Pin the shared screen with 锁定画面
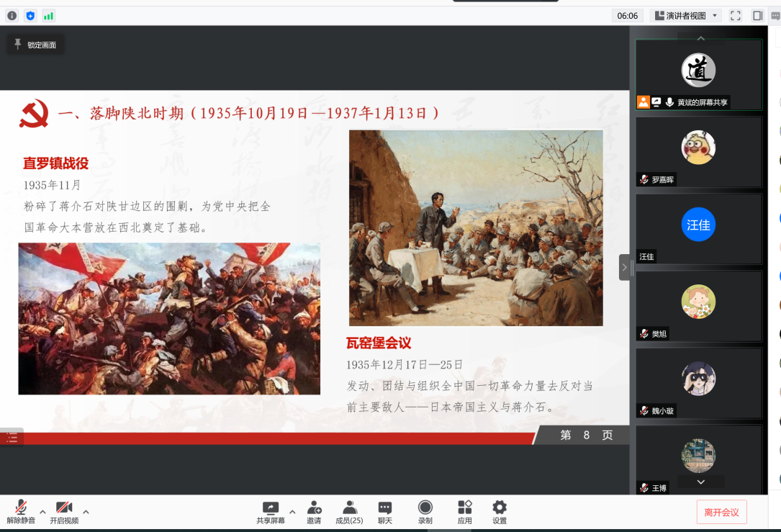Viewport: 781px width, 532px height. 35,45
